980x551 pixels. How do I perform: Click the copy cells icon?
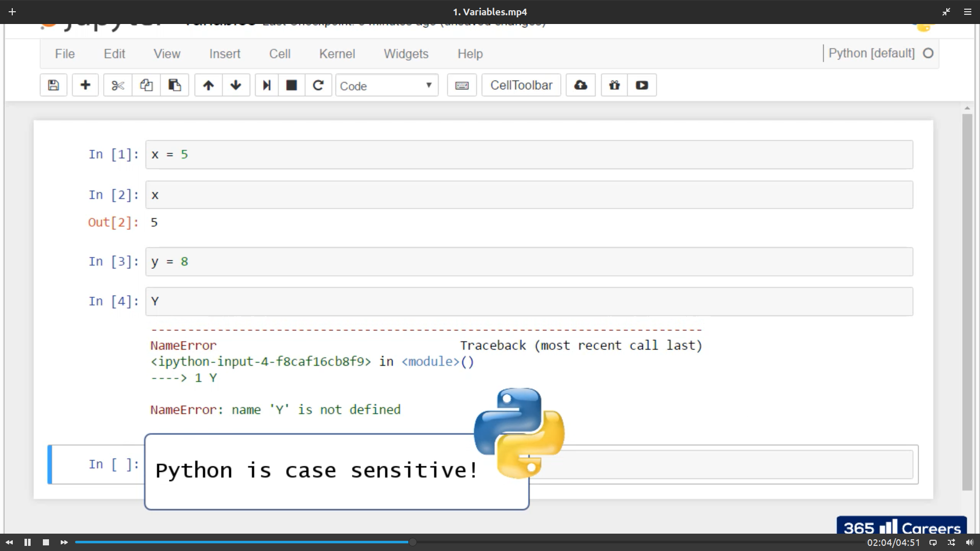point(146,85)
